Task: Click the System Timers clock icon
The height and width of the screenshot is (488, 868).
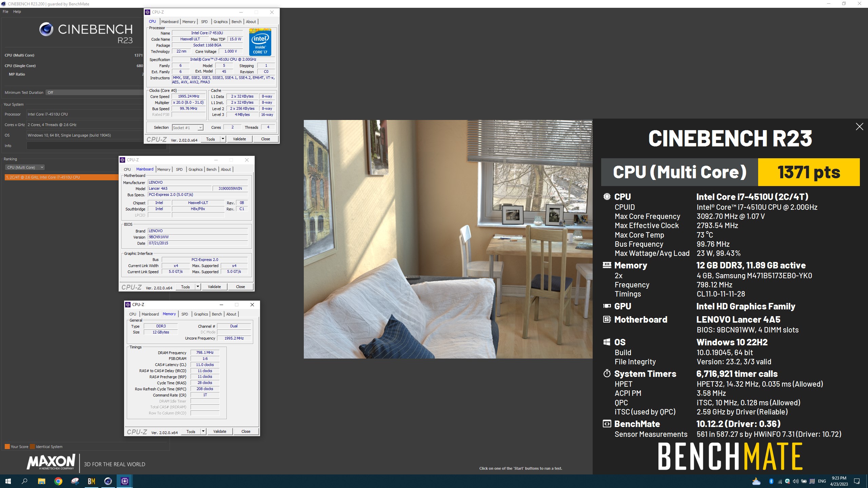Action: point(607,373)
